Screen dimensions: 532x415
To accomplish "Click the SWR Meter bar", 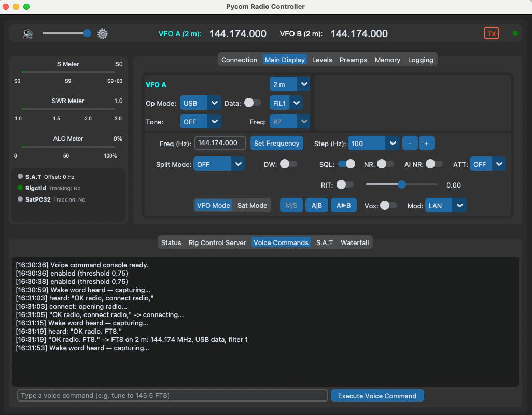I will (68, 109).
